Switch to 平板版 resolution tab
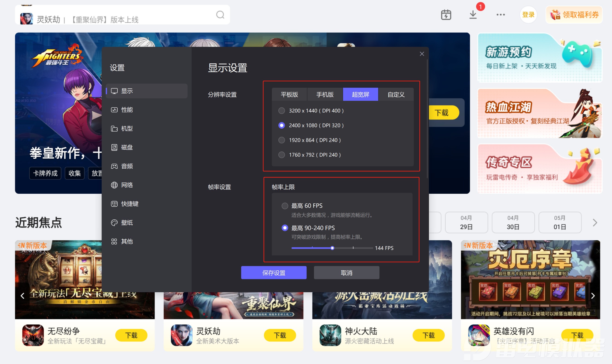The image size is (612, 364). point(289,94)
